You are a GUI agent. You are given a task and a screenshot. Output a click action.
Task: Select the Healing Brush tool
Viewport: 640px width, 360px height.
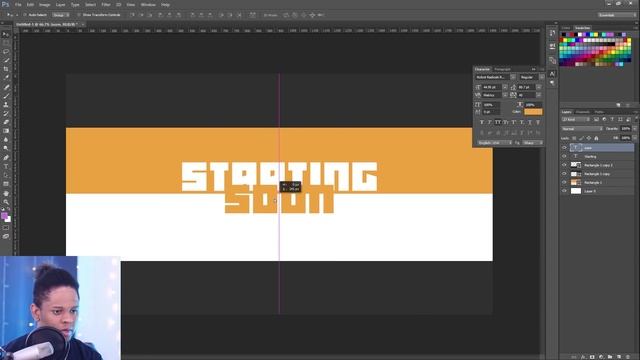6,87
